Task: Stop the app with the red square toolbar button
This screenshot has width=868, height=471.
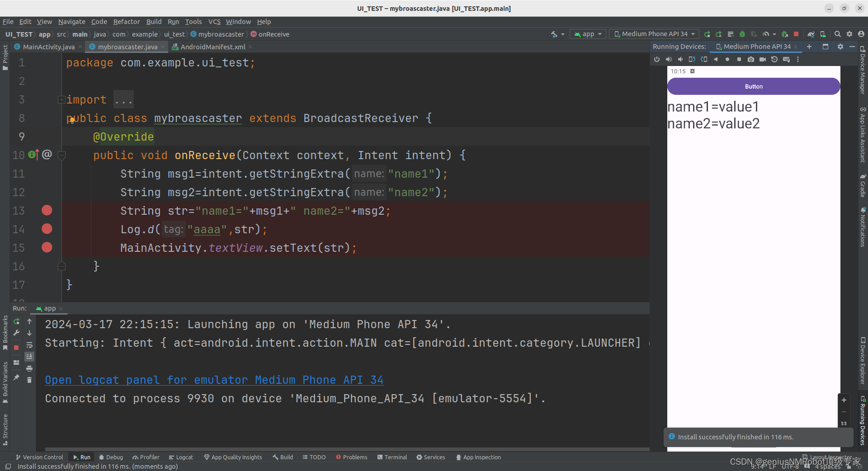Action: point(796,34)
